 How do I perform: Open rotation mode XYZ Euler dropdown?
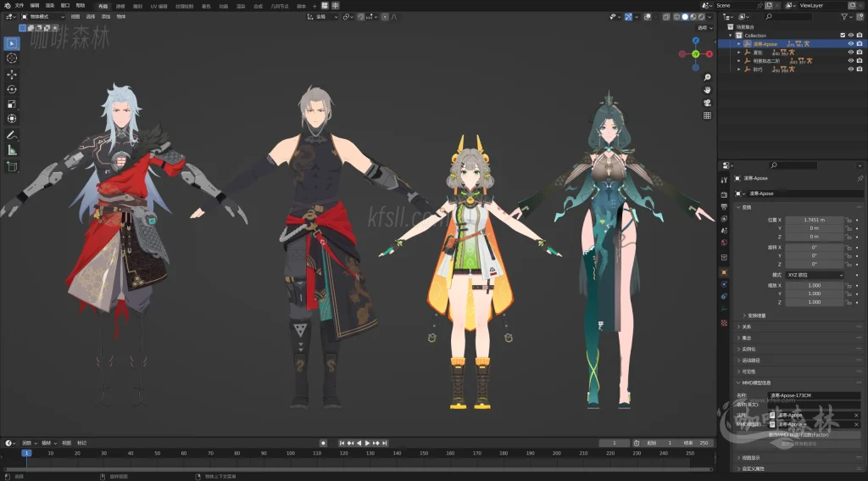click(x=815, y=275)
